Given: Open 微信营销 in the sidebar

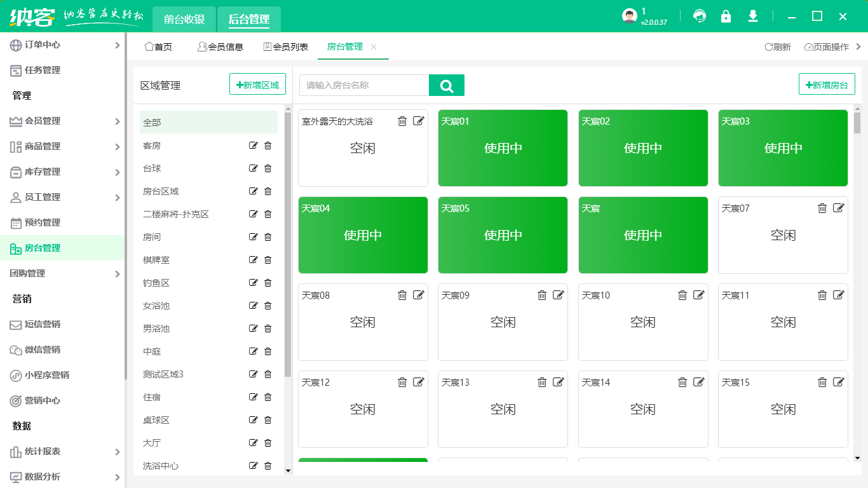Looking at the screenshot, I should click(x=62, y=350).
